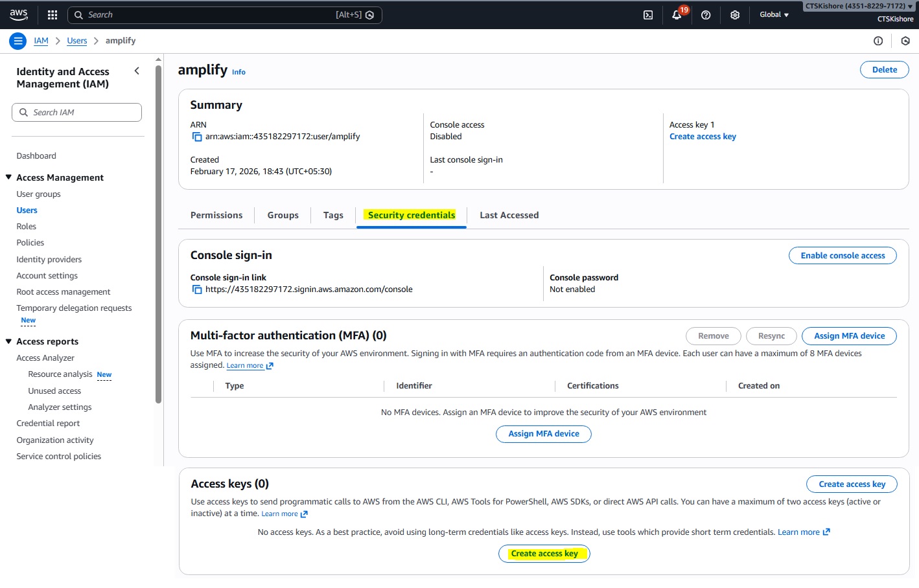Click the Delete user button
The width and height of the screenshot is (919, 588).
coord(884,70)
